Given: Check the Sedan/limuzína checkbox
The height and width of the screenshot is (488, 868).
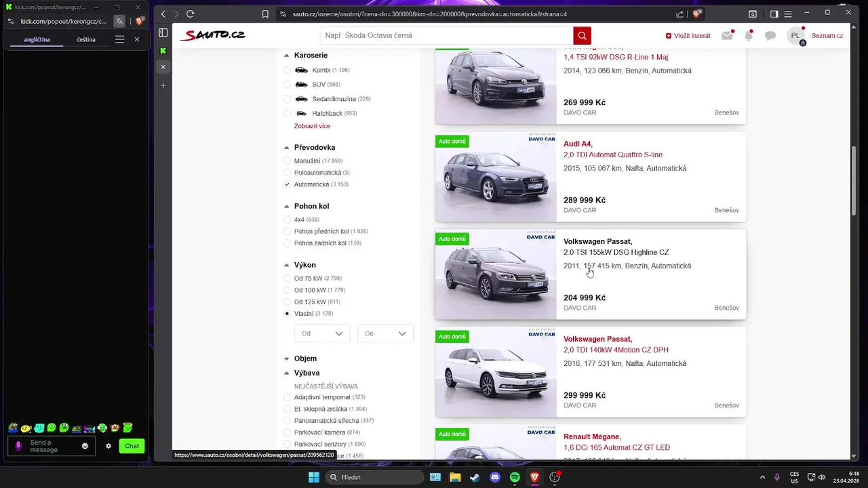Looking at the screenshot, I should click(287, 99).
